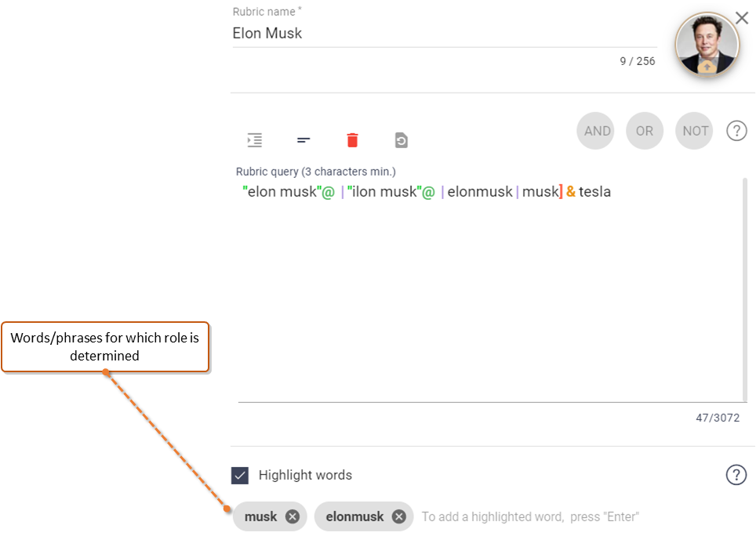Remove the elonmusk highlighted word chip
This screenshot has height=536, width=756.
coord(398,516)
